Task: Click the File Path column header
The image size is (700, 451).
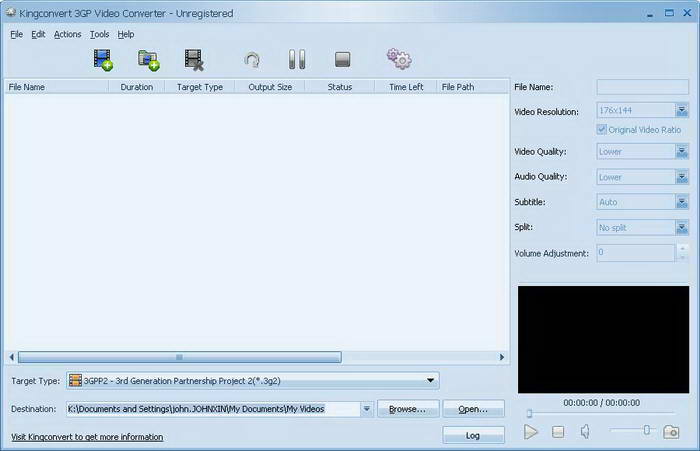Action: [x=473, y=87]
